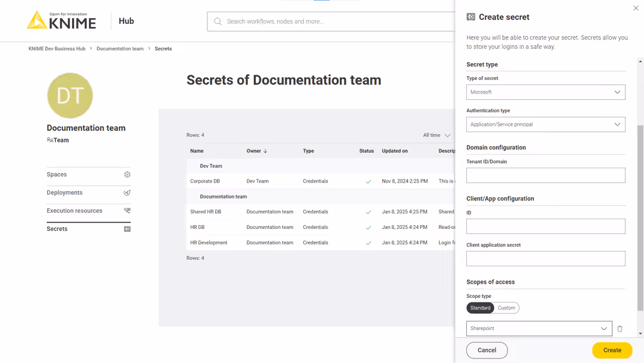Viewport: 644px width, 363px height.
Task: Click Nov 8, 2024 2:25 PM cell
Action: (404, 181)
